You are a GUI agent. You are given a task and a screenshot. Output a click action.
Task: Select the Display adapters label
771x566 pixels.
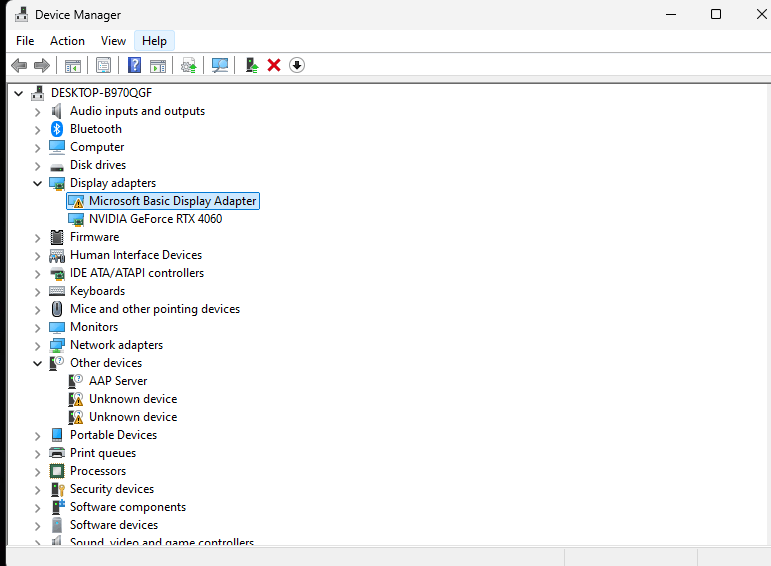[113, 183]
